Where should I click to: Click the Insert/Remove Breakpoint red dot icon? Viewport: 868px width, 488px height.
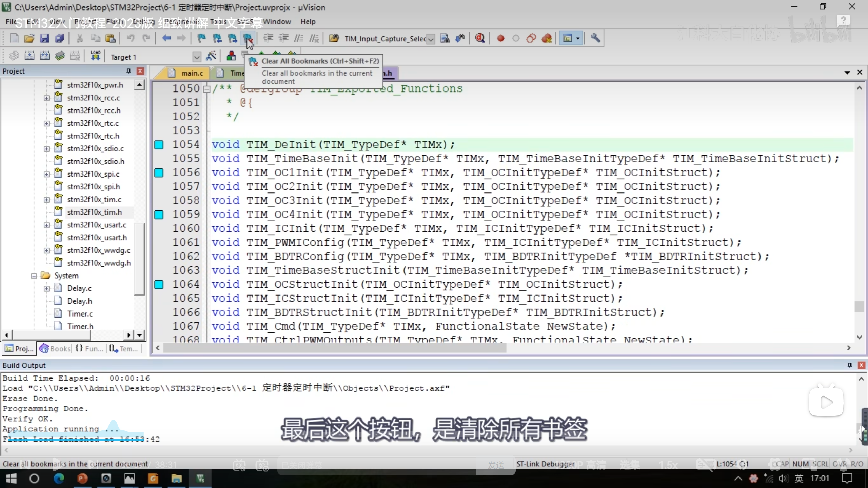(500, 38)
